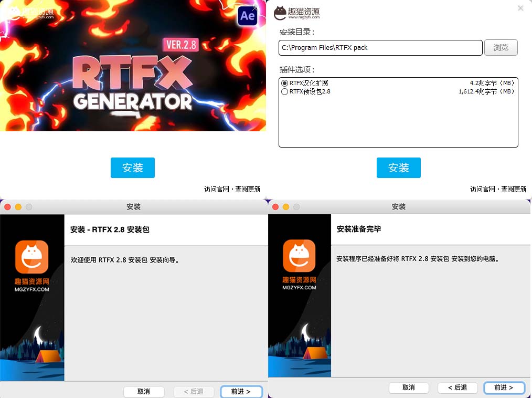
Task: Open 查阅更新 link in the options window
Action: click(x=514, y=189)
